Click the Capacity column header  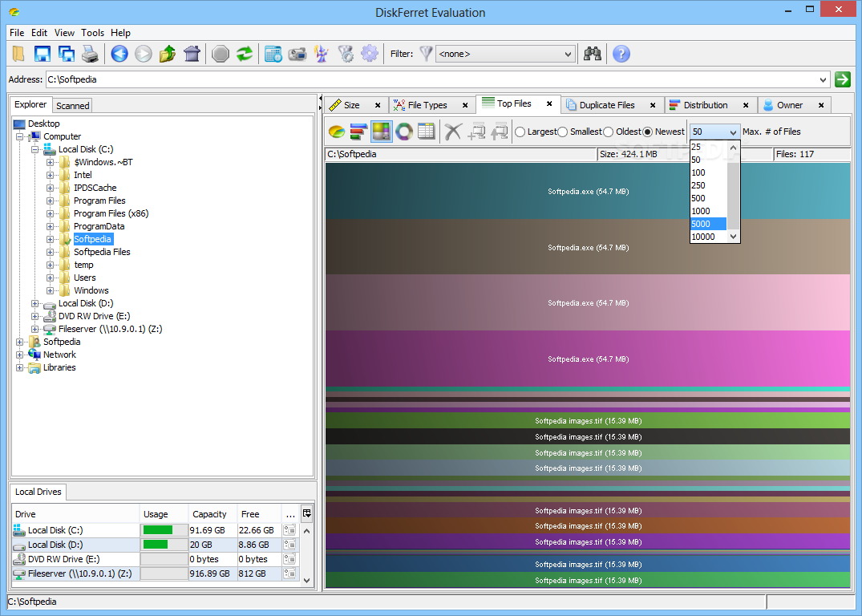[212, 513]
